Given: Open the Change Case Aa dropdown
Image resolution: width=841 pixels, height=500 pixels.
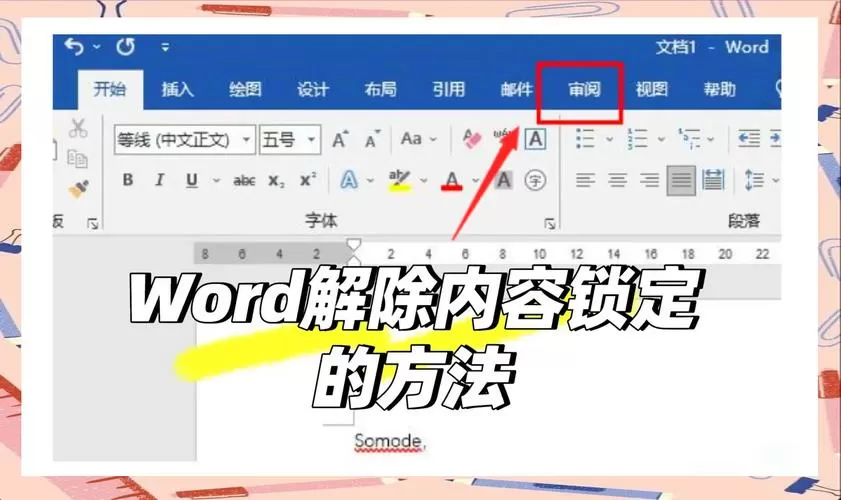Looking at the screenshot, I should point(418,139).
